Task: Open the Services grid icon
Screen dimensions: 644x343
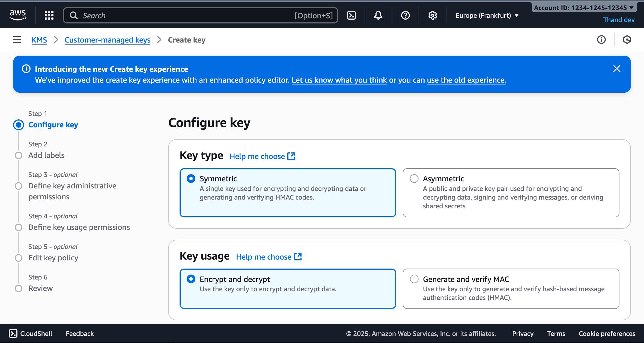Action: (x=49, y=15)
